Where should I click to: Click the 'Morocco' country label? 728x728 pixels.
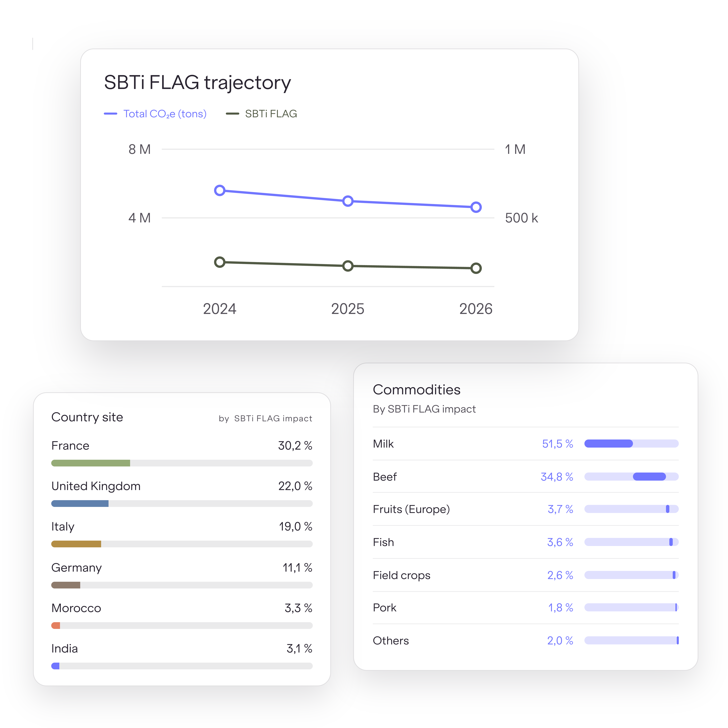76,608
